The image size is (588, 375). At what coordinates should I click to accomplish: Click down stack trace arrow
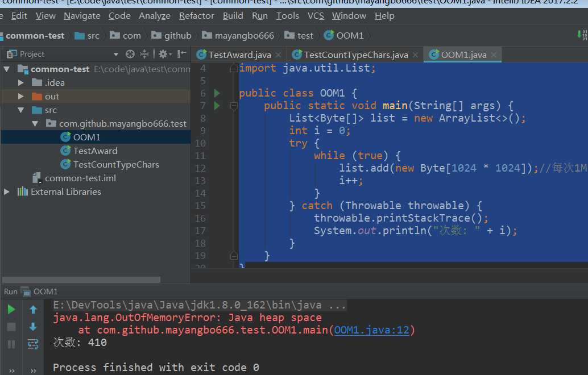(33, 327)
